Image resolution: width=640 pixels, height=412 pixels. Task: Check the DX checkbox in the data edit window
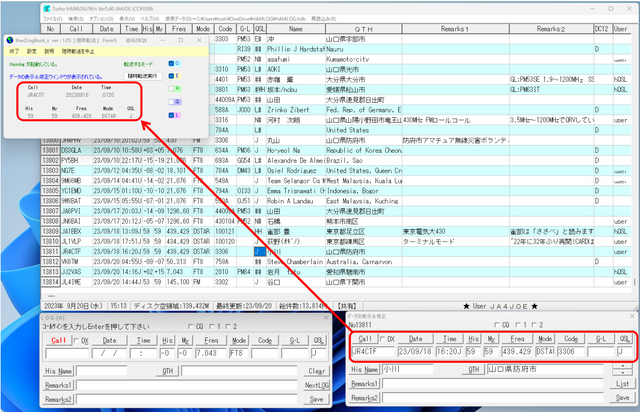[x=382, y=339]
